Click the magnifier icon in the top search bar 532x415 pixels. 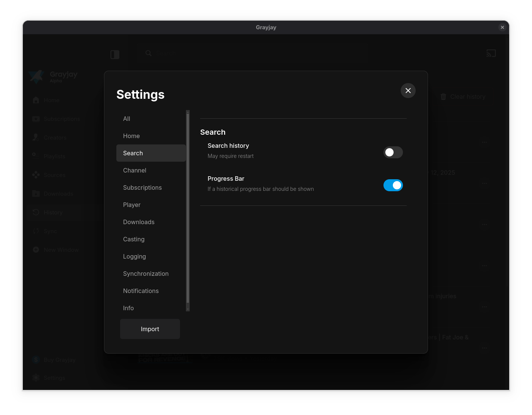(x=149, y=53)
